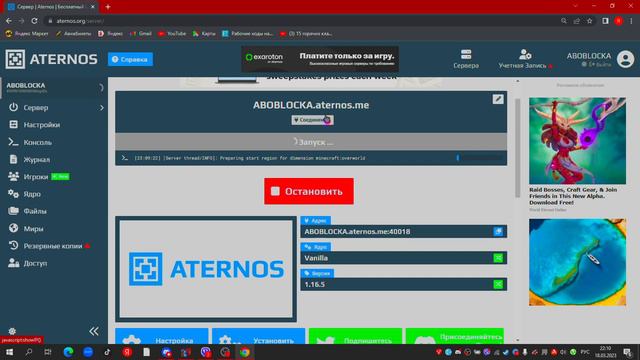The image size is (640, 360).
Task: Click the blue Настройка tile
Action: [x=162, y=336]
